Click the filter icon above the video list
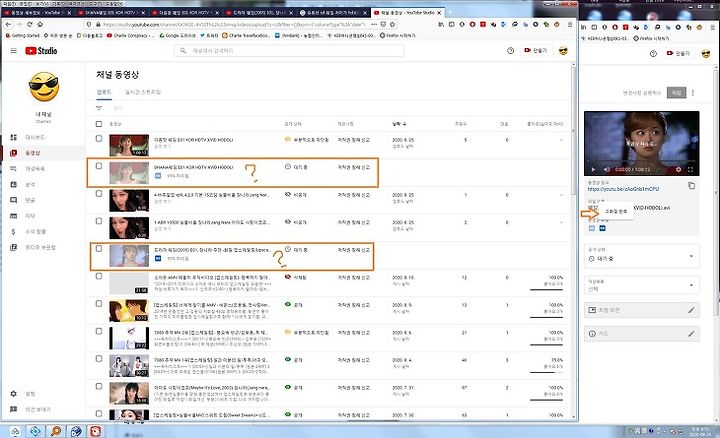This screenshot has width=720, height=438. (99, 108)
